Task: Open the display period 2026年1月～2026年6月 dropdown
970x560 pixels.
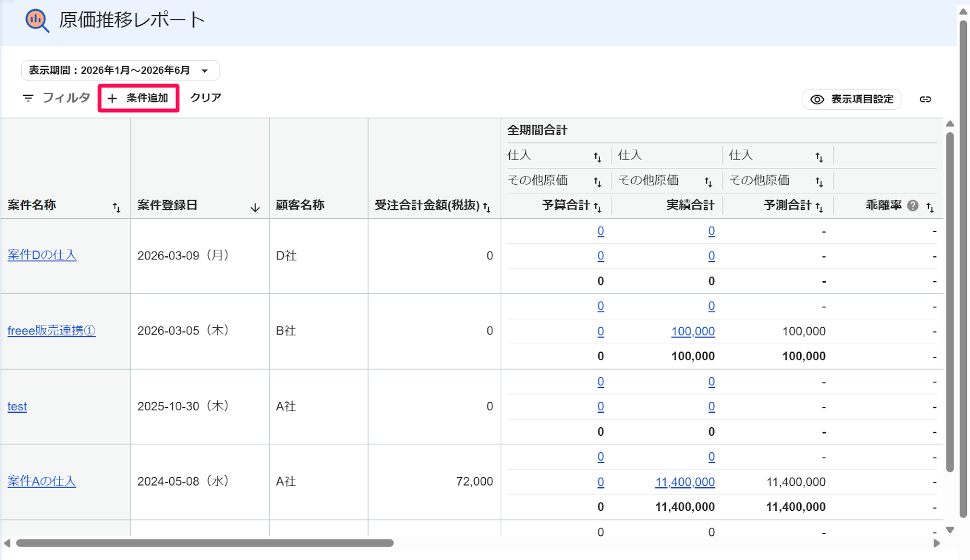Action: 120,70
